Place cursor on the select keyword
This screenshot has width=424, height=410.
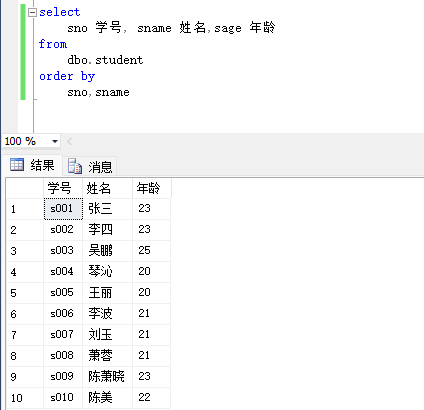pos(60,12)
